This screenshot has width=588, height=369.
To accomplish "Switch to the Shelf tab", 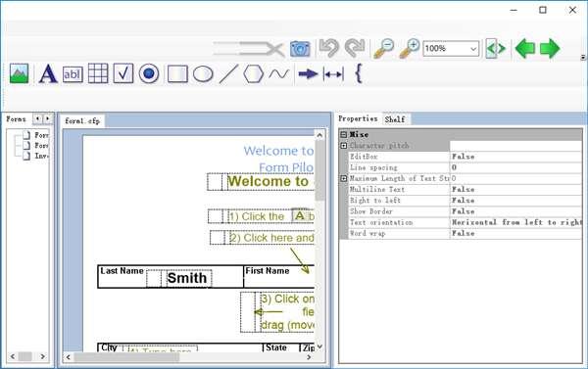I will click(x=395, y=119).
